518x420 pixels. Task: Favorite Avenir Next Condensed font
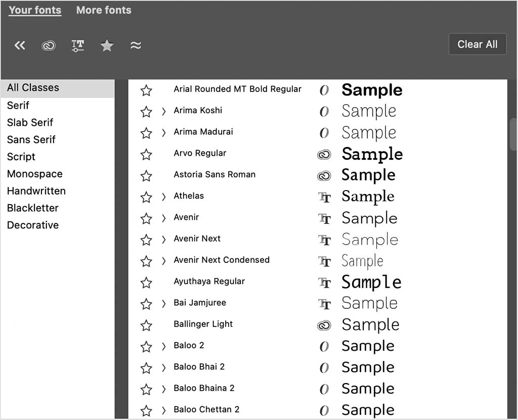146,261
